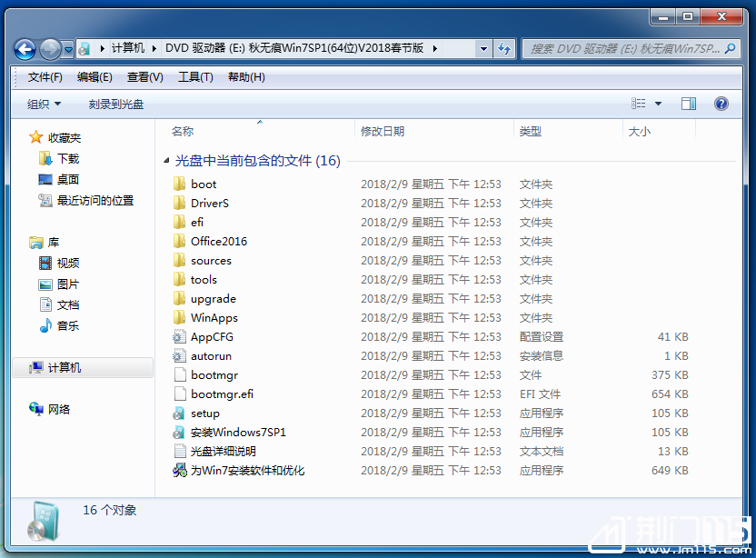Select 网络 in the navigation pane
Viewport: 756px width, 558px height.
[x=59, y=410]
